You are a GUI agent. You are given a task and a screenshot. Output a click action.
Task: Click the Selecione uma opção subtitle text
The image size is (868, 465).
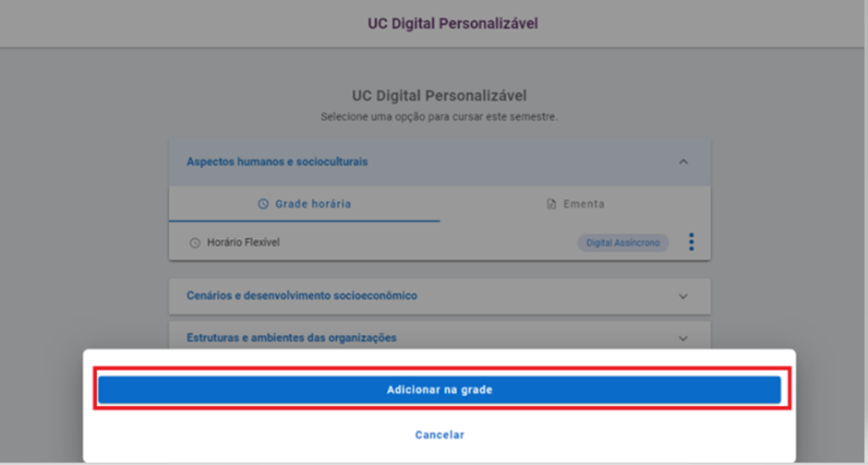coord(439,117)
